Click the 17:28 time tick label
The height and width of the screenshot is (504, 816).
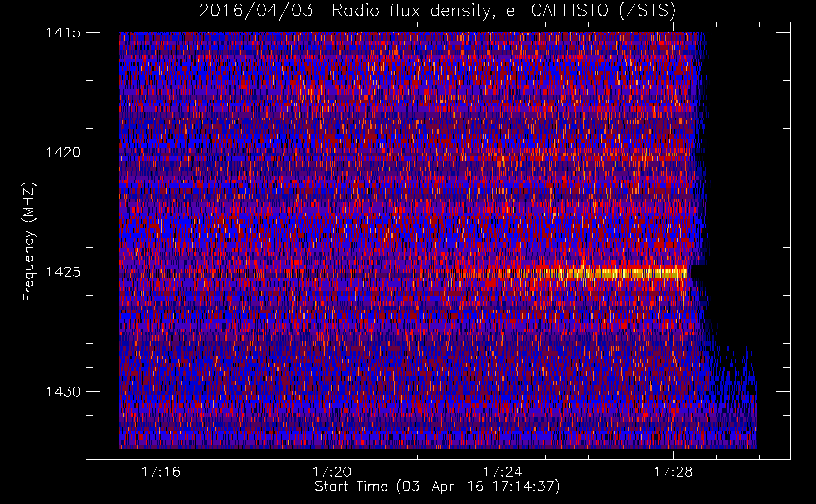(674, 472)
